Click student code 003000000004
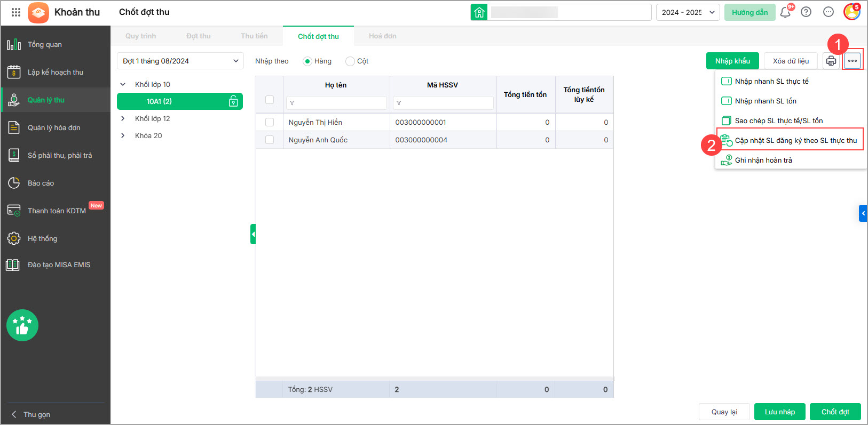The height and width of the screenshot is (425, 868). [x=421, y=140]
